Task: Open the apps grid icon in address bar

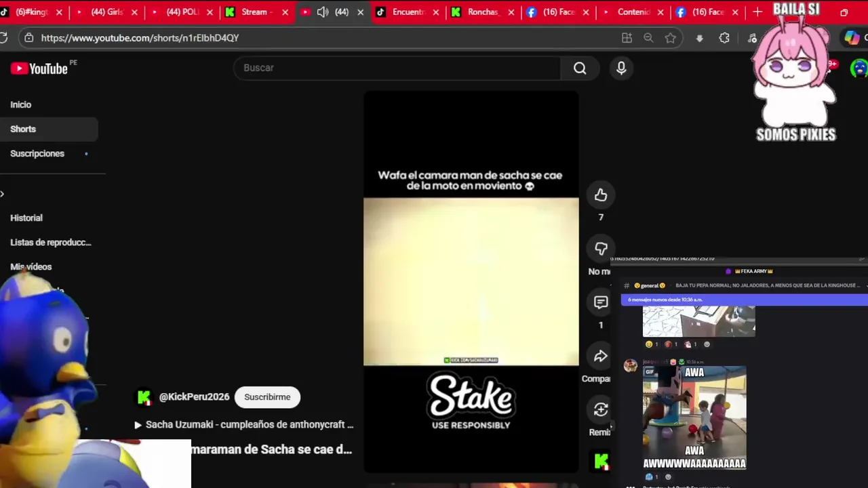Action: [x=627, y=38]
